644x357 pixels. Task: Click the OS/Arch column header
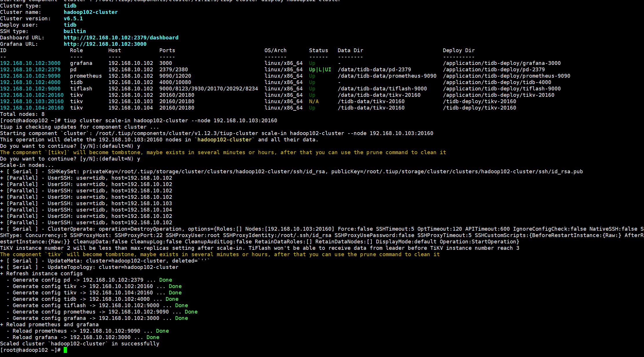coord(275,50)
